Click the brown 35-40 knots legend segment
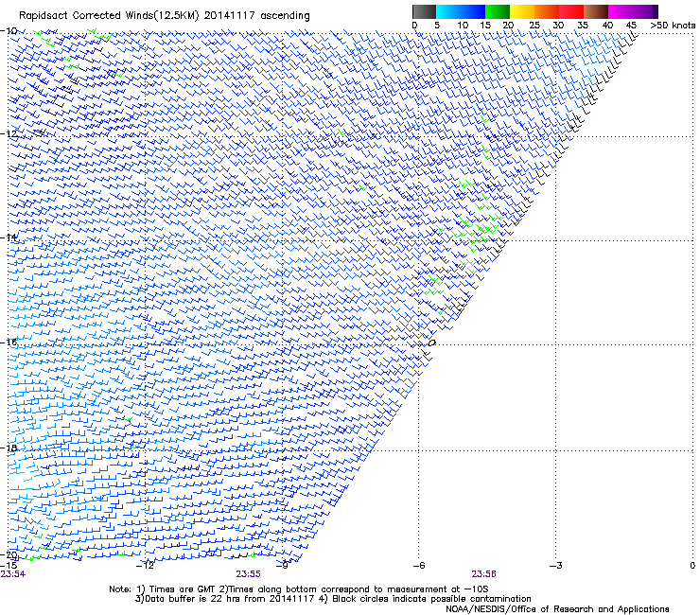 (x=596, y=11)
